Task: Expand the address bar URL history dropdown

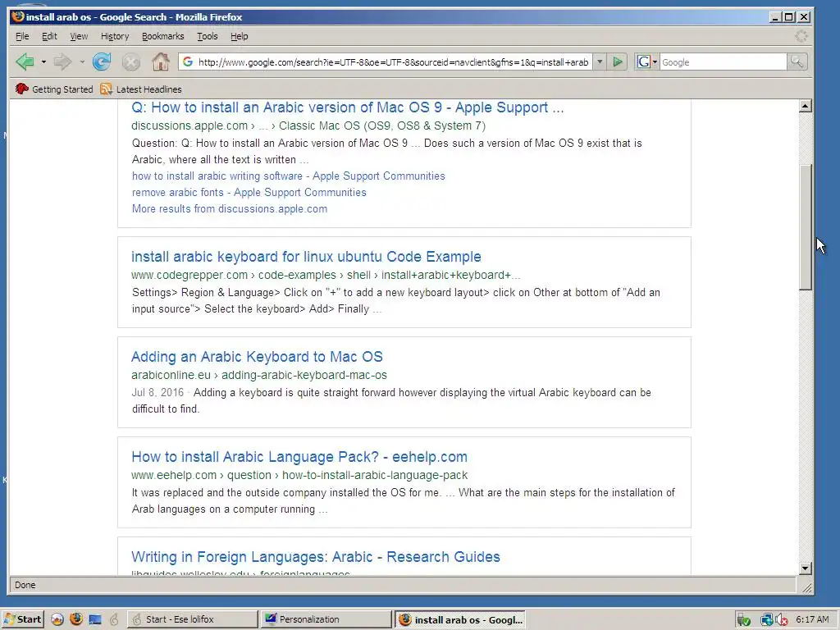Action: (x=600, y=62)
